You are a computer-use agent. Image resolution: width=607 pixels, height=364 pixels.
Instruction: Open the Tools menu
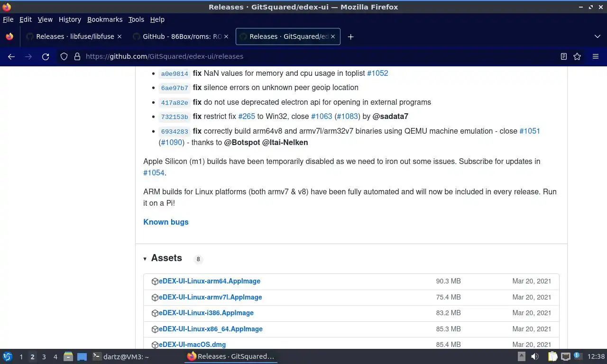click(x=136, y=19)
